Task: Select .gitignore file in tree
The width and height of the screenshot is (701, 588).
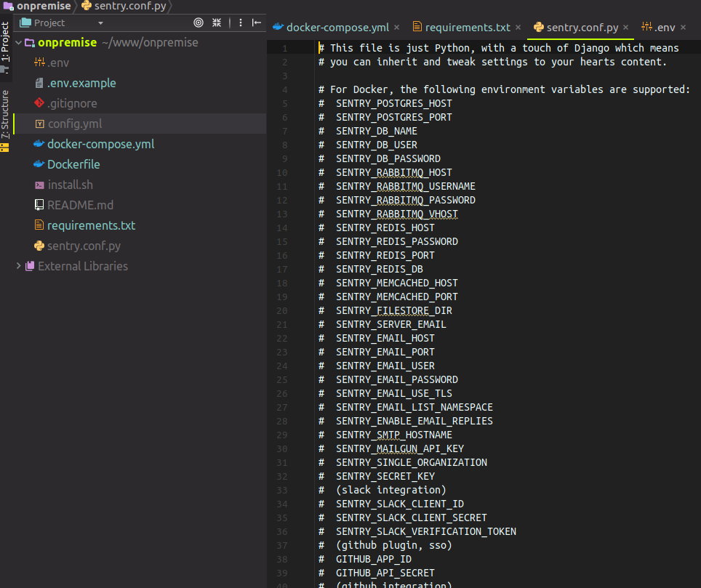Action: pyautogui.click(x=72, y=104)
